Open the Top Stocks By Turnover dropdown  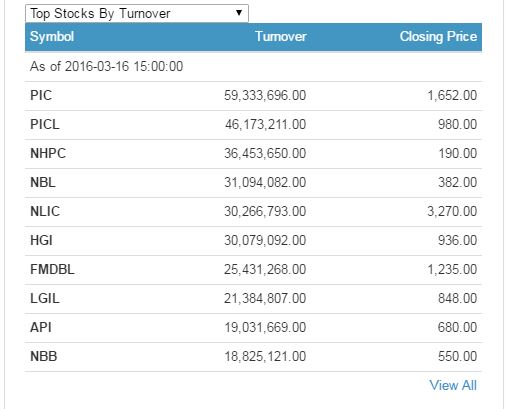point(137,13)
